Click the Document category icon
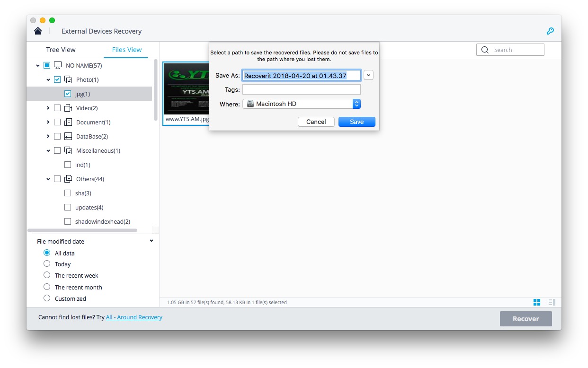Viewport: 588px width, 368px height. [x=68, y=122]
